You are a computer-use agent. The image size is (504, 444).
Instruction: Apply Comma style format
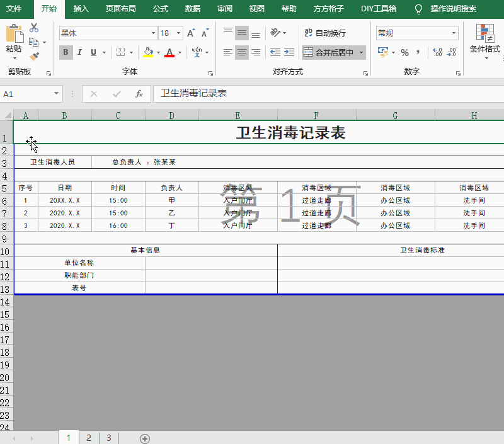(x=418, y=52)
